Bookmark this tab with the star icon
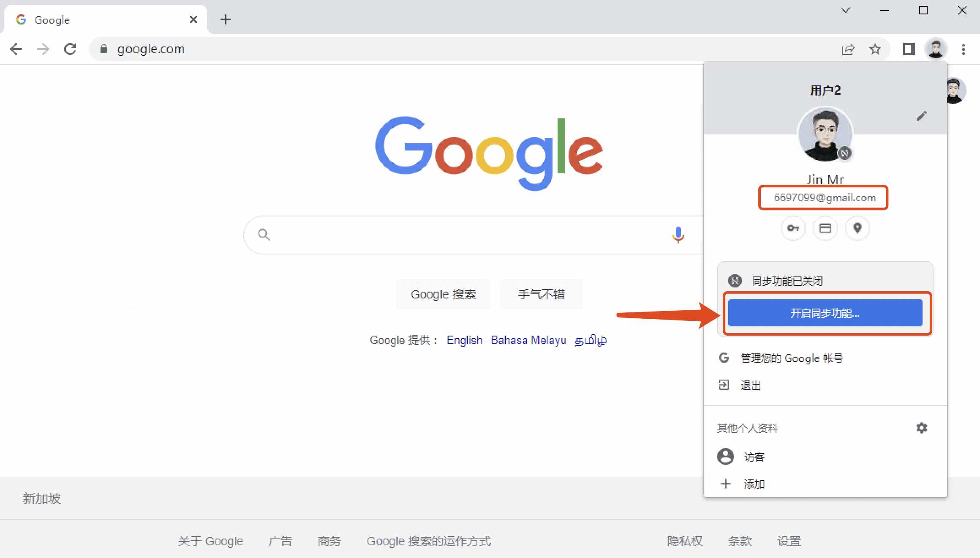 click(x=875, y=49)
